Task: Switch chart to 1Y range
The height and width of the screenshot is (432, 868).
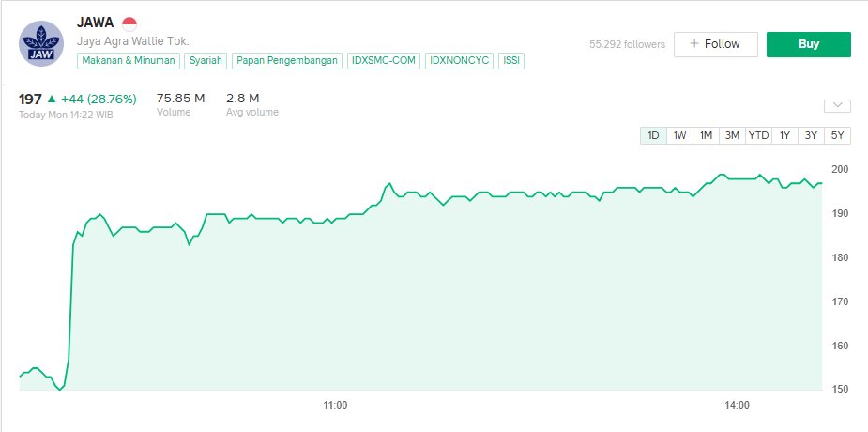Action: click(x=784, y=135)
